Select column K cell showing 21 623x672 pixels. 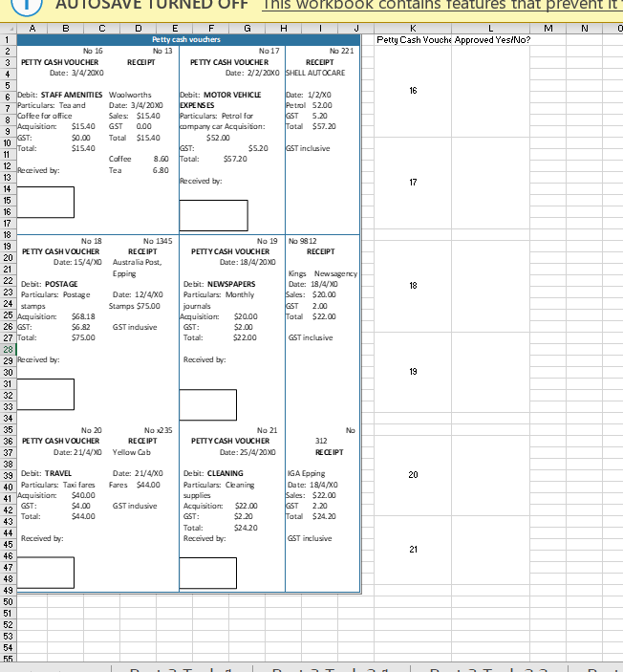click(413, 550)
